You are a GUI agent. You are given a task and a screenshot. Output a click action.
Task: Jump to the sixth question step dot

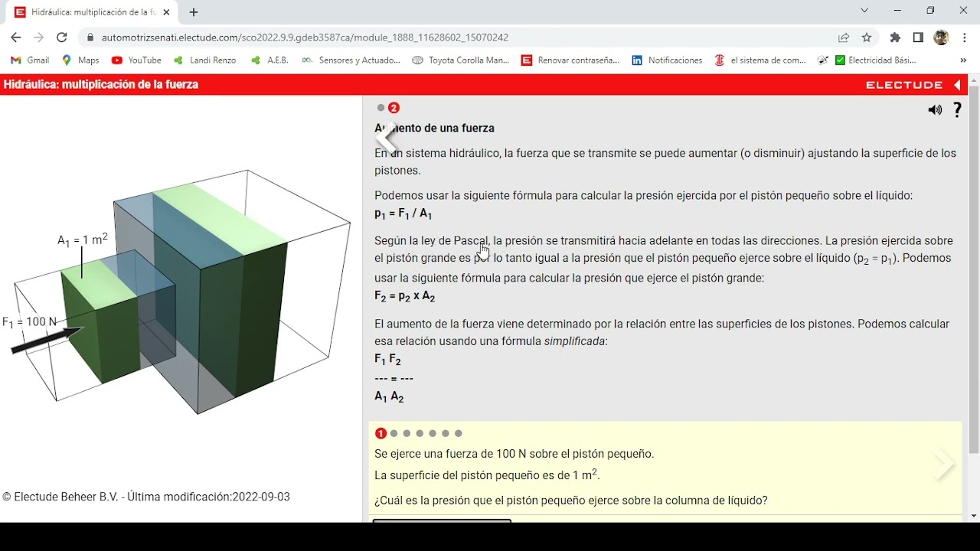tap(446, 433)
